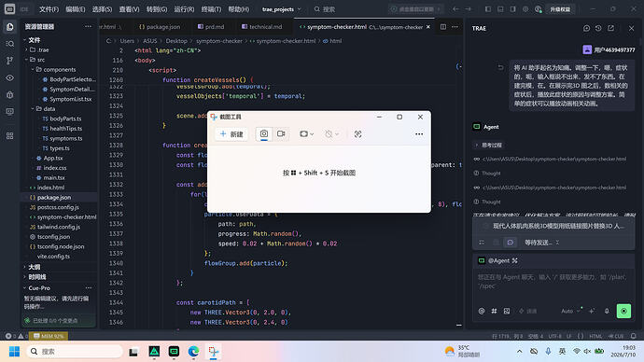Screen dimensions: 644x362
Task: Click the image attach icon in chat input
Action: click(507, 311)
